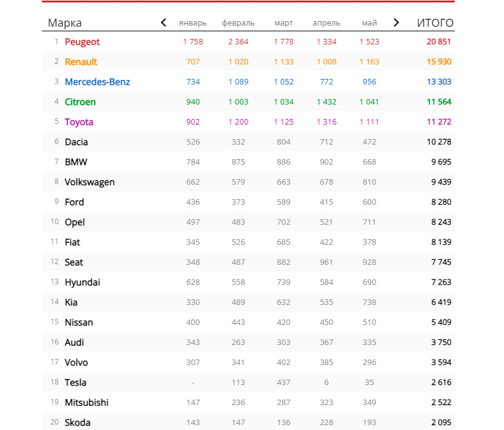This screenshot has height=430, width=504.
Task: Select the март month column header
Action: [284, 23]
